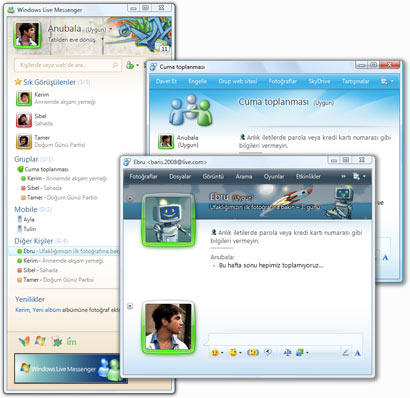The height and width of the screenshot is (398, 410).
Task: Open favorite contact Kerim with avatar
Action: click(56, 98)
